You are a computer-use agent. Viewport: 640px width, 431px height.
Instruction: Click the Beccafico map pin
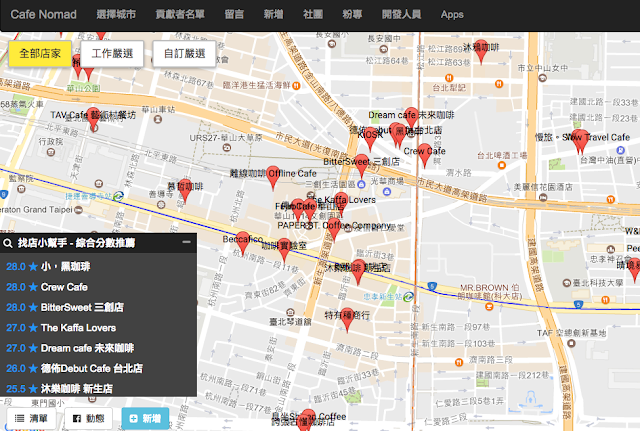point(243,244)
